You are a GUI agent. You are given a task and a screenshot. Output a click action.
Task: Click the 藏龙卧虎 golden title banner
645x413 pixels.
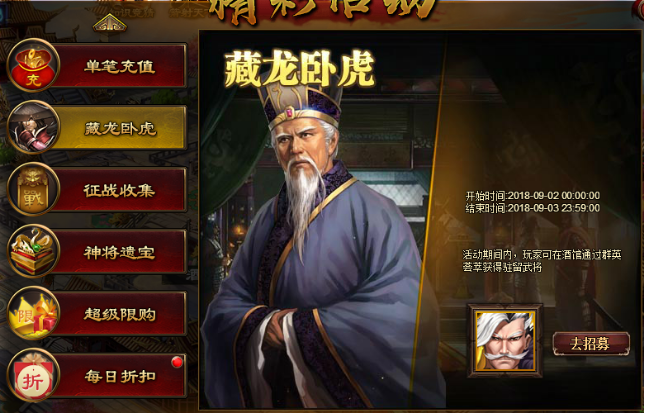(299, 69)
